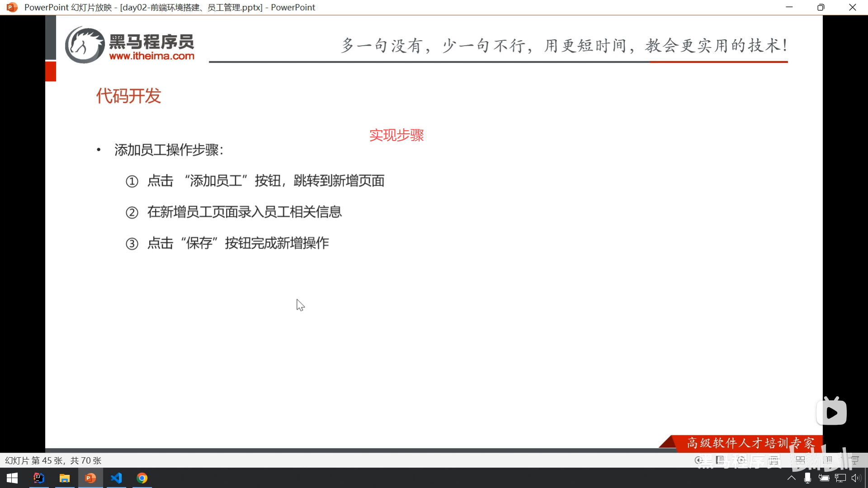This screenshot has height=488, width=868.
Task: Switch to Reading view icon
Action: click(828, 460)
